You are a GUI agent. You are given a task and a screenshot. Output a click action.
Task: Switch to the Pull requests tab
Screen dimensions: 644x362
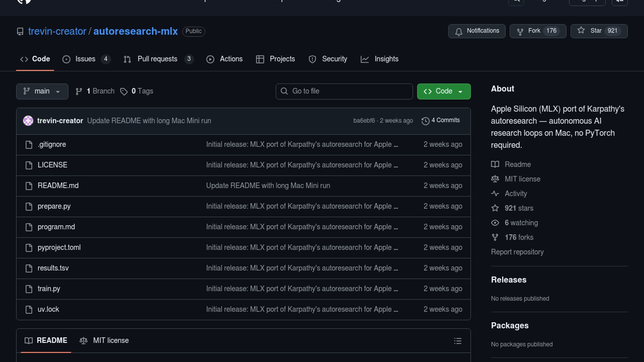(x=158, y=59)
